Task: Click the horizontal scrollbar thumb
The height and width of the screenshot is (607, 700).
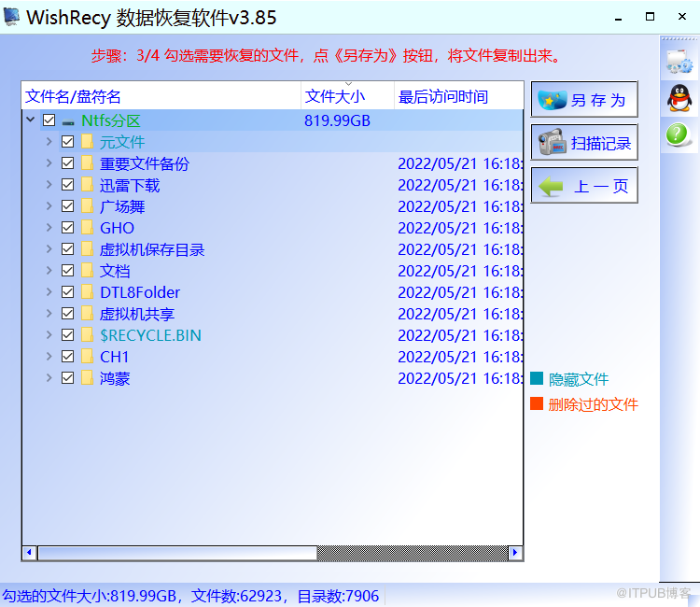Action: point(177,553)
